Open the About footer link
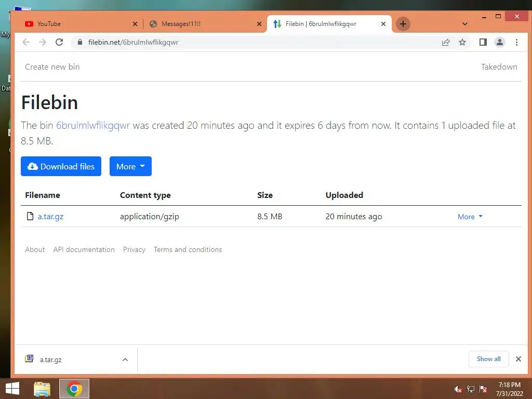532x399 pixels. click(x=35, y=249)
